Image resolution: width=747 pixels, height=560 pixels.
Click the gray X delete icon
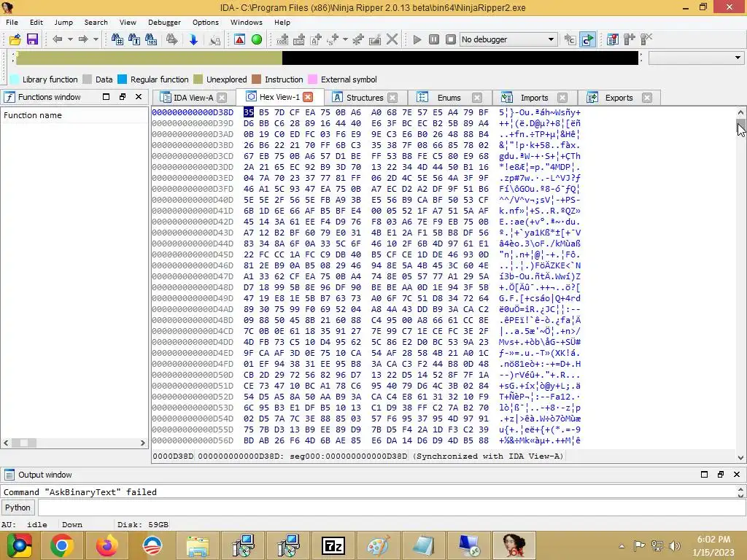tap(392, 39)
